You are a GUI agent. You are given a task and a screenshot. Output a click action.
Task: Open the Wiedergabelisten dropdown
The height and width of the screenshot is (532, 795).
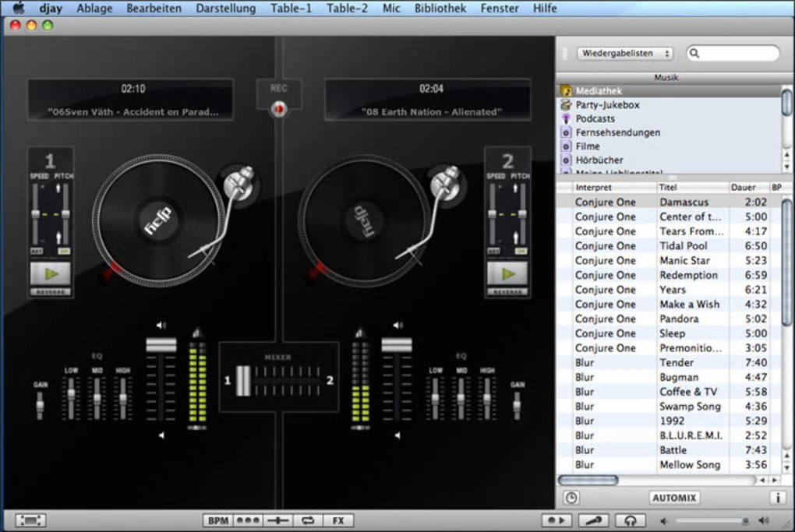625,54
